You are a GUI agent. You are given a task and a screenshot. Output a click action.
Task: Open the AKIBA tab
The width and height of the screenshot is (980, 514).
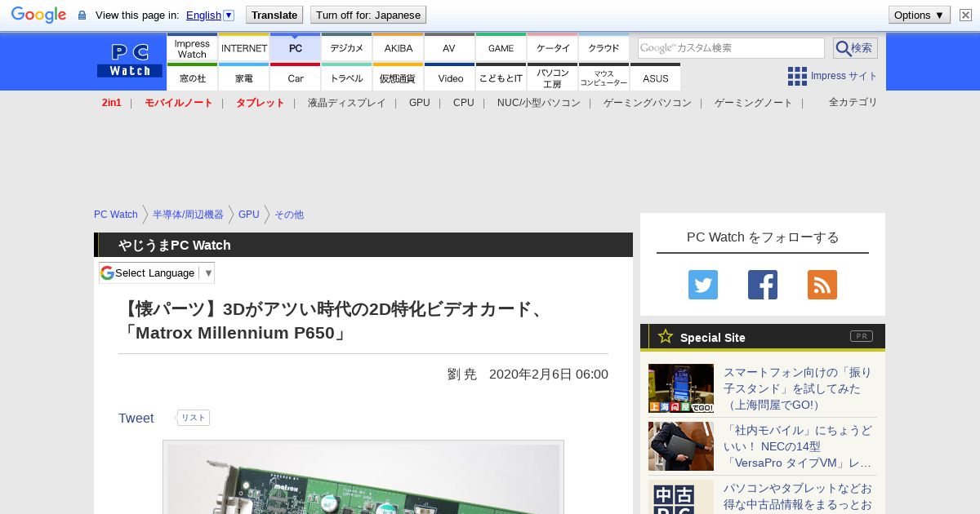[399, 47]
